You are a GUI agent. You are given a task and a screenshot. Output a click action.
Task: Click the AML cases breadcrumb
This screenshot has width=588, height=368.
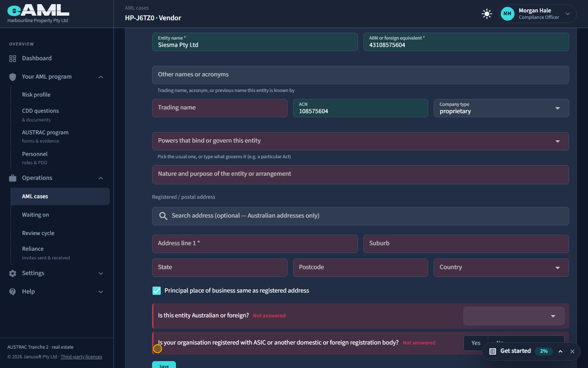137,8
